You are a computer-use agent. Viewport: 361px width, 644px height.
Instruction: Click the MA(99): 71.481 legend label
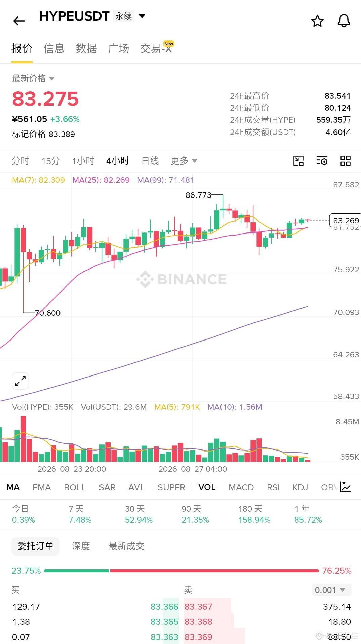click(166, 180)
